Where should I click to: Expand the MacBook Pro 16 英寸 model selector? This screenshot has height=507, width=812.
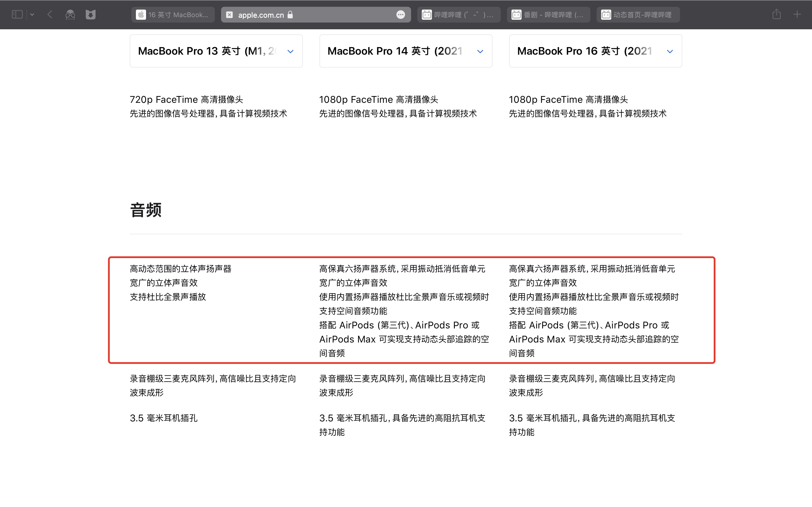click(x=595, y=51)
